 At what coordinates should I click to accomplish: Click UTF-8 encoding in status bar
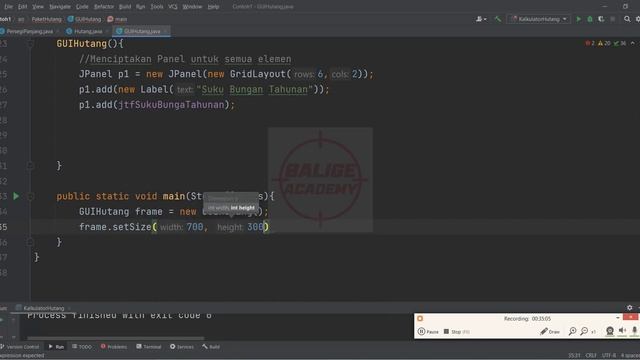[x=609, y=356]
